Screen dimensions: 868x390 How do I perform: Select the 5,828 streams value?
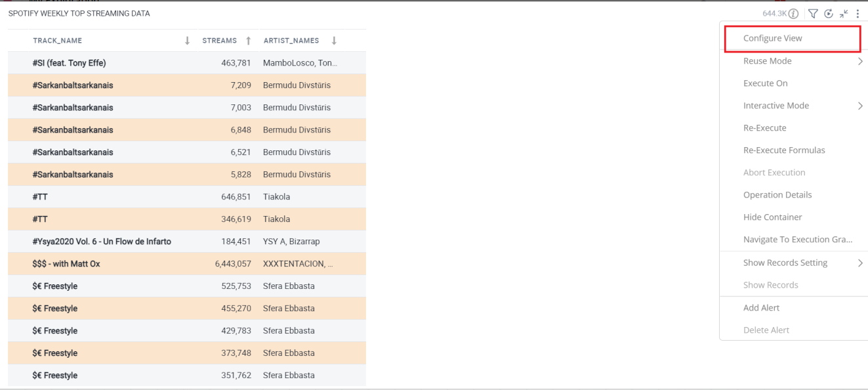[x=241, y=175]
